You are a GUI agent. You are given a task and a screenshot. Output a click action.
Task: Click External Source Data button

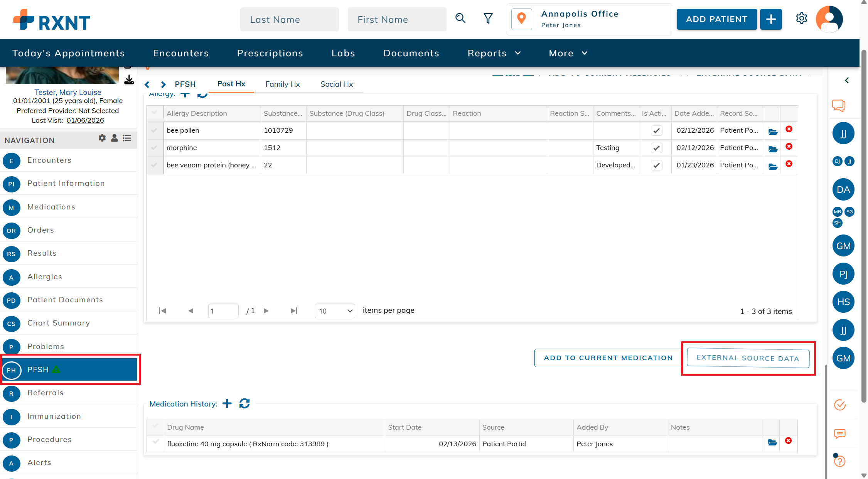pos(748,358)
